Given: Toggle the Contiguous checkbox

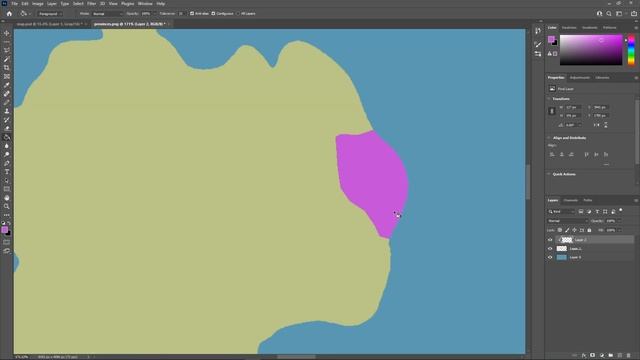Looking at the screenshot, I should [x=213, y=13].
